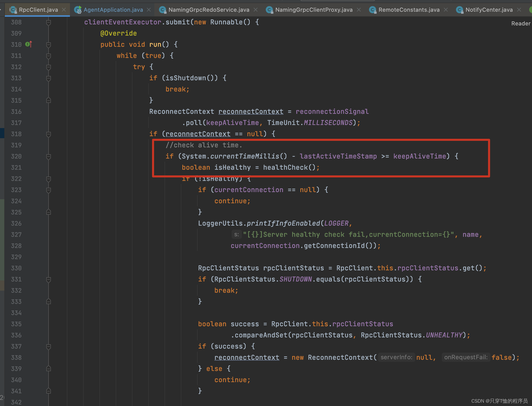Screen dimensions: 532x406
Task: Click the reconnectContext variable on line 316
Action: point(251,112)
